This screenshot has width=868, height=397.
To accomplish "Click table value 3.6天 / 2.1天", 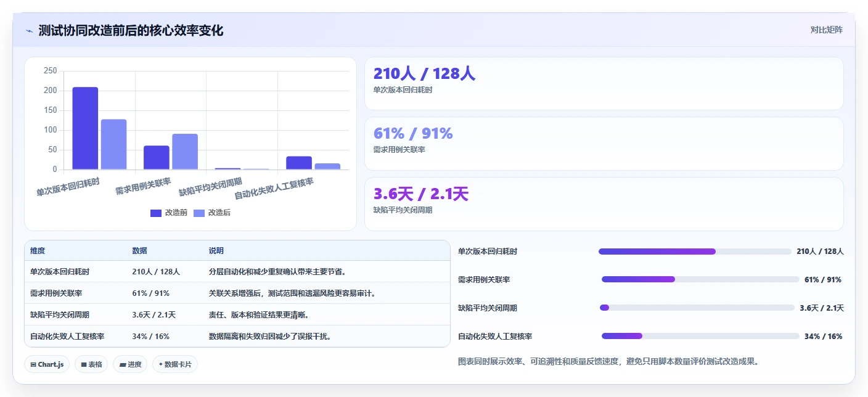I will tap(154, 314).
